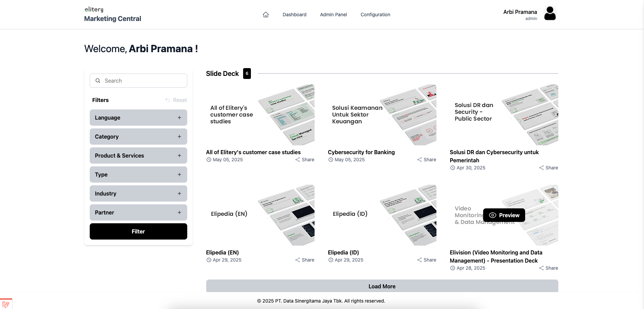Click share icon for Cybersecurity for Banking

point(420,160)
